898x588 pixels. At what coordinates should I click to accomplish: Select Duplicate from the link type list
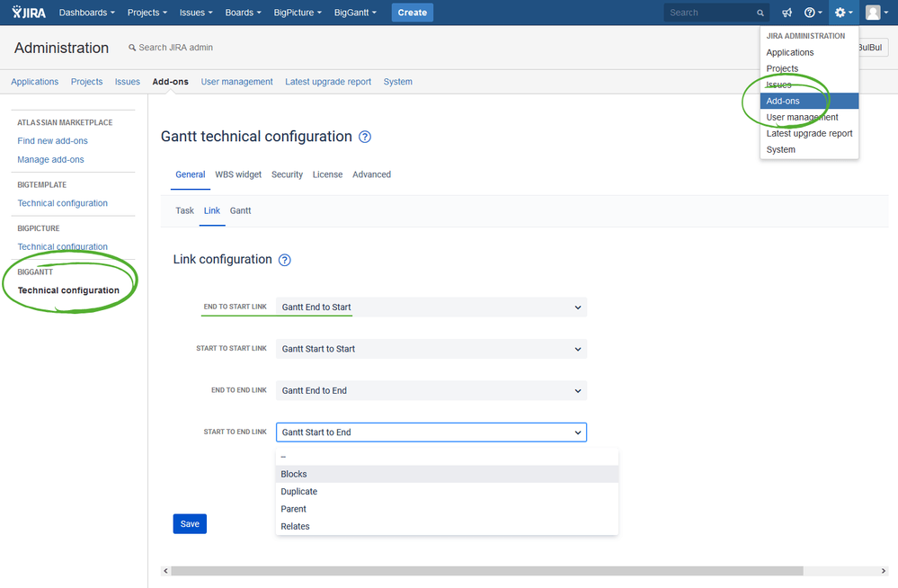(x=447, y=492)
